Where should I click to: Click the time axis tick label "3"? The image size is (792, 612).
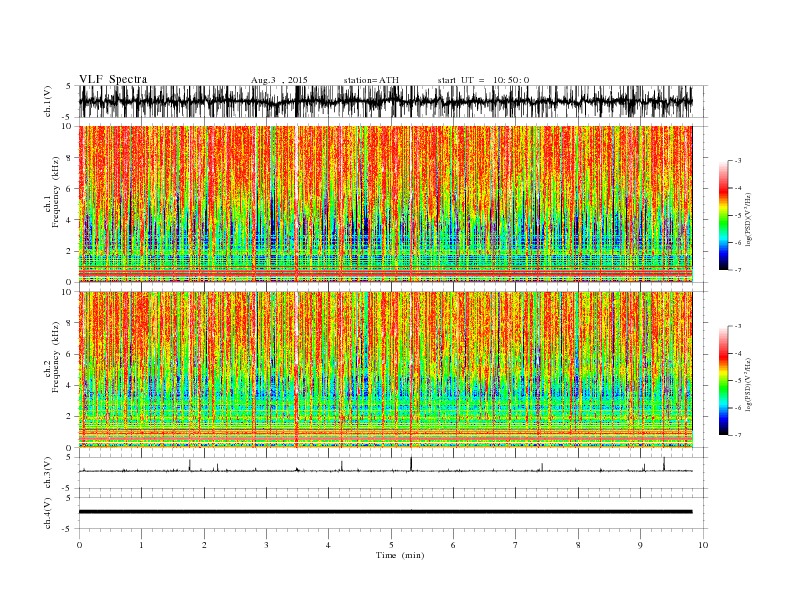point(266,545)
